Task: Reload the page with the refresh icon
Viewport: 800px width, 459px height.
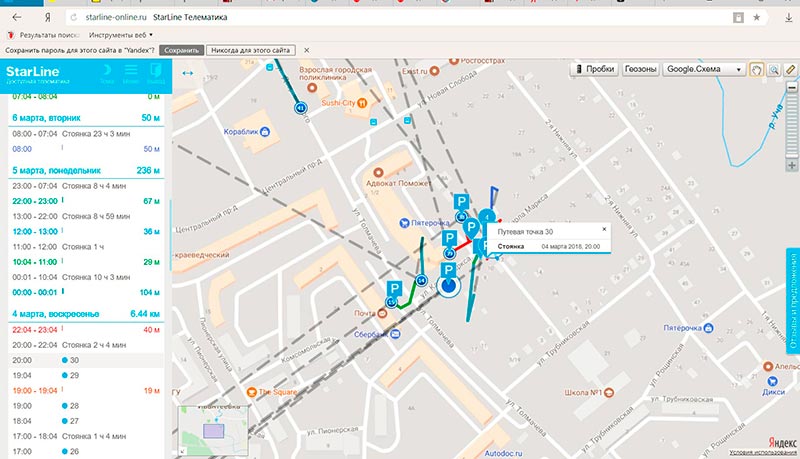Action: point(73,17)
